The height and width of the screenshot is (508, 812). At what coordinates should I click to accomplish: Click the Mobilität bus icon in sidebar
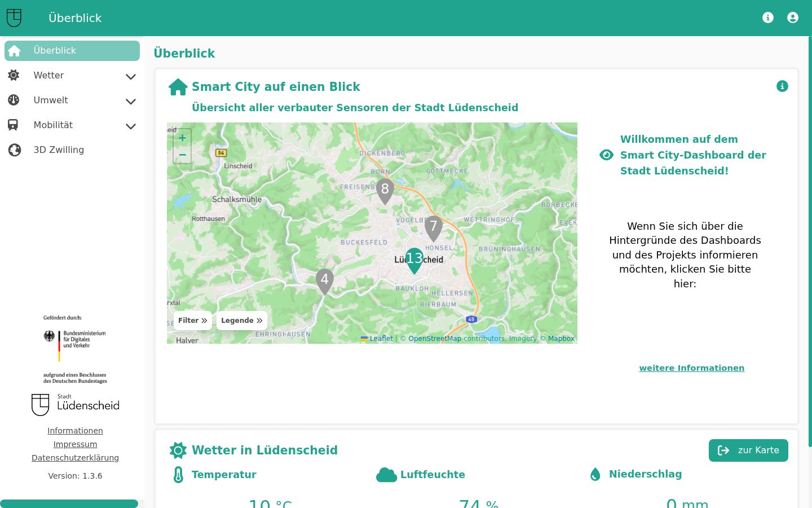(13, 125)
